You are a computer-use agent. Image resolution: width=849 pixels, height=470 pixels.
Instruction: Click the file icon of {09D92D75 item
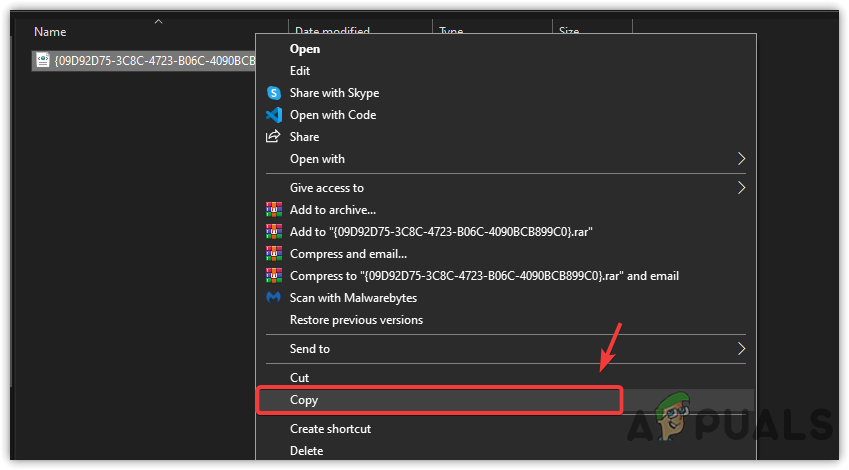point(43,61)
